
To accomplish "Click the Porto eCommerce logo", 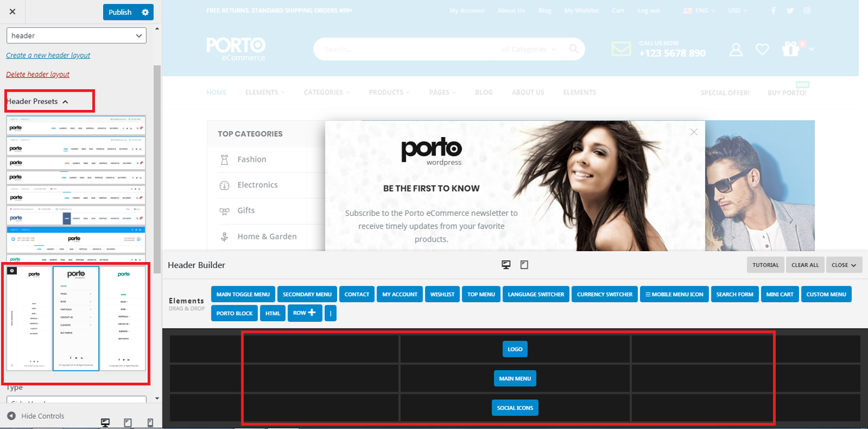I will pos(236,48).
